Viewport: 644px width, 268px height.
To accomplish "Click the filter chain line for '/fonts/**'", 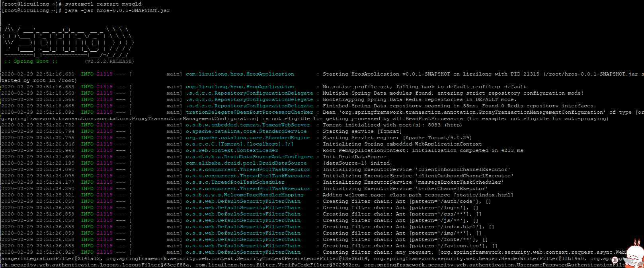I will click(405, 239).
